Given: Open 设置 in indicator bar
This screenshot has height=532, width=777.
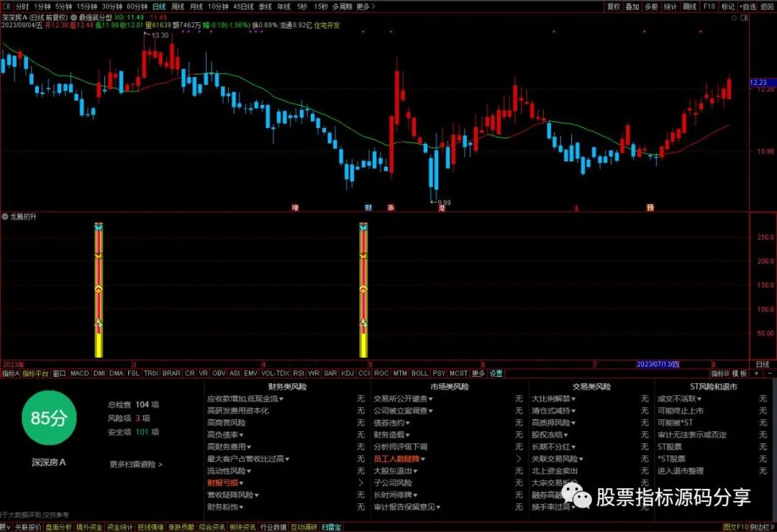Looking at the screenshot, I should point(496,374).
